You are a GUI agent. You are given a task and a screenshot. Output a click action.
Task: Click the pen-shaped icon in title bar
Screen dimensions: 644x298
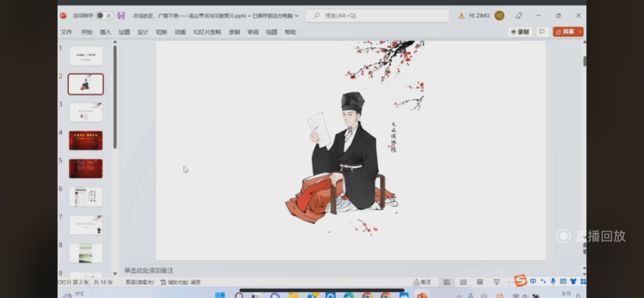[519, 16]
